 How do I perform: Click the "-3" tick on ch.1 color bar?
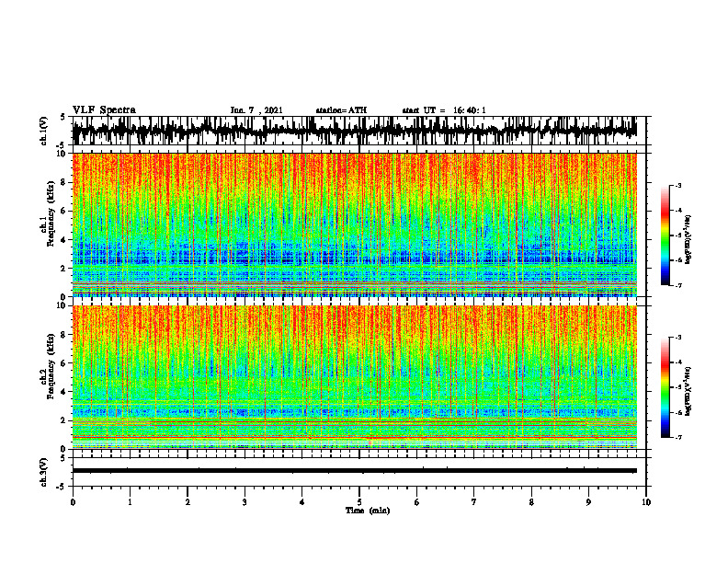point(678,185)
